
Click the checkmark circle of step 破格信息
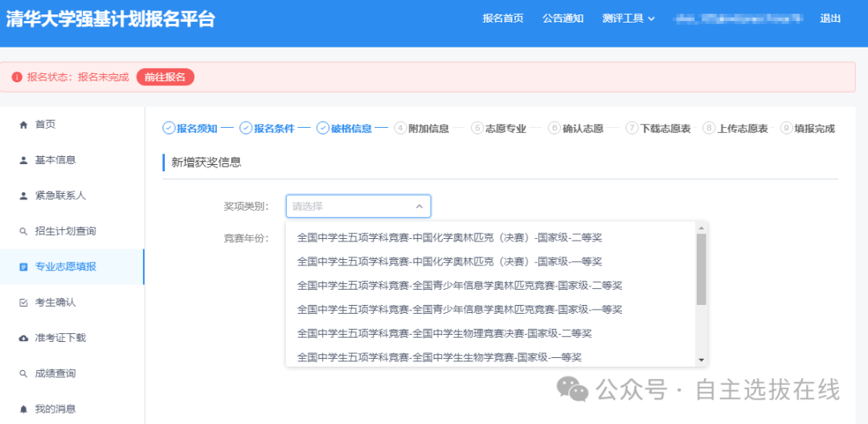(x=323, y=128)
